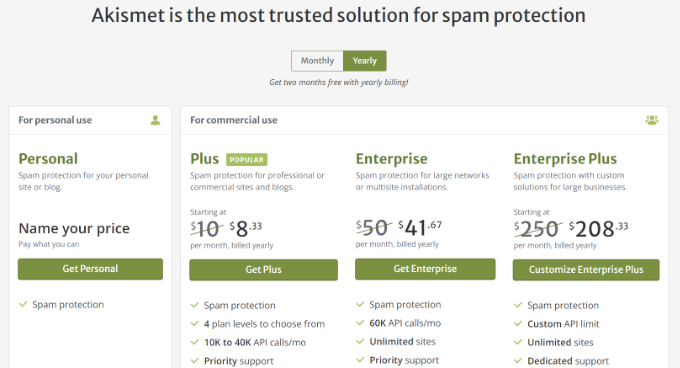Click the checkmark next to 60K API calls/mo
This screenshot has width=680, height=368.
click(x=360, y=323)
